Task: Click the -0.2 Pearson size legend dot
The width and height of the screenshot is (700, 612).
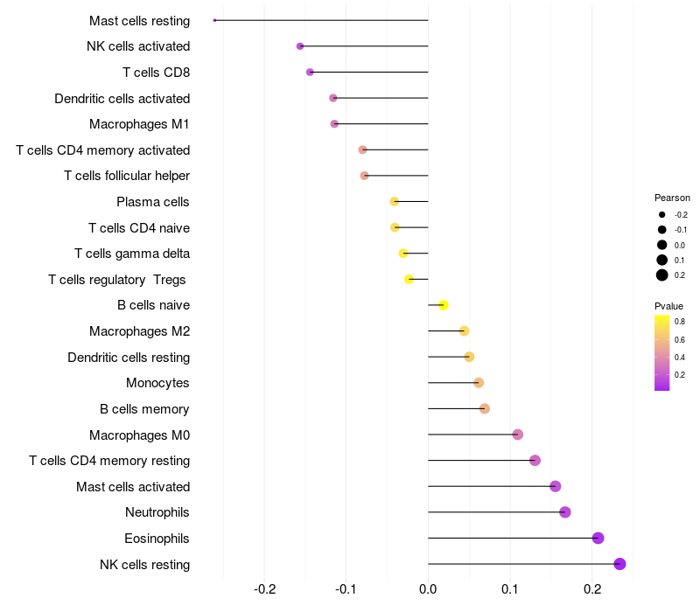Action: click(662, 215)
